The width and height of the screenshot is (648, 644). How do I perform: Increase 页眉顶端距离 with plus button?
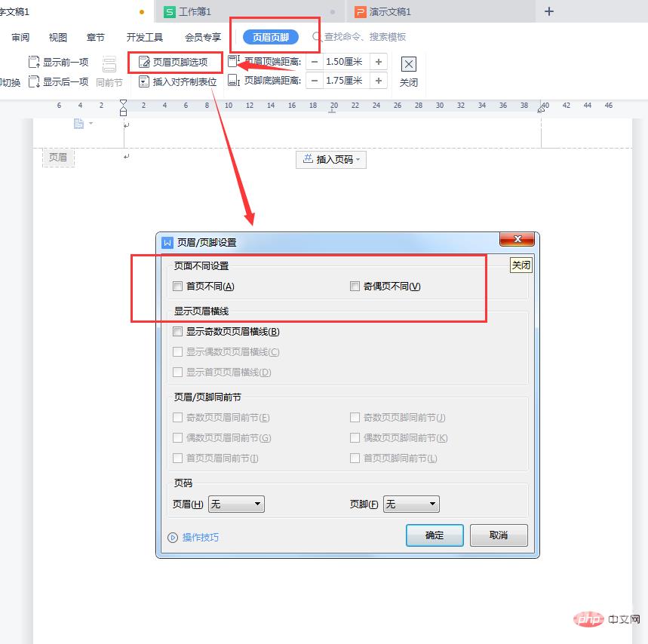point(379,62)
